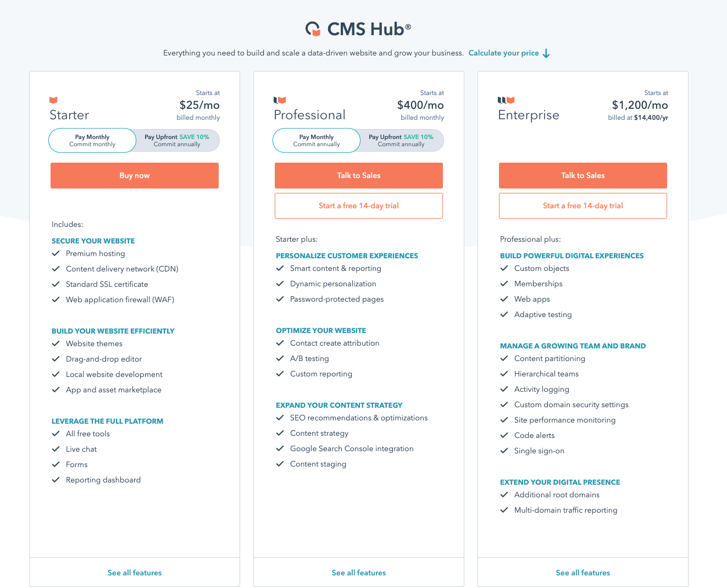Click the checkmark beside Live chat
Image resolution: width=727 pixels, height=588 pixels.
tap(56, 449)
